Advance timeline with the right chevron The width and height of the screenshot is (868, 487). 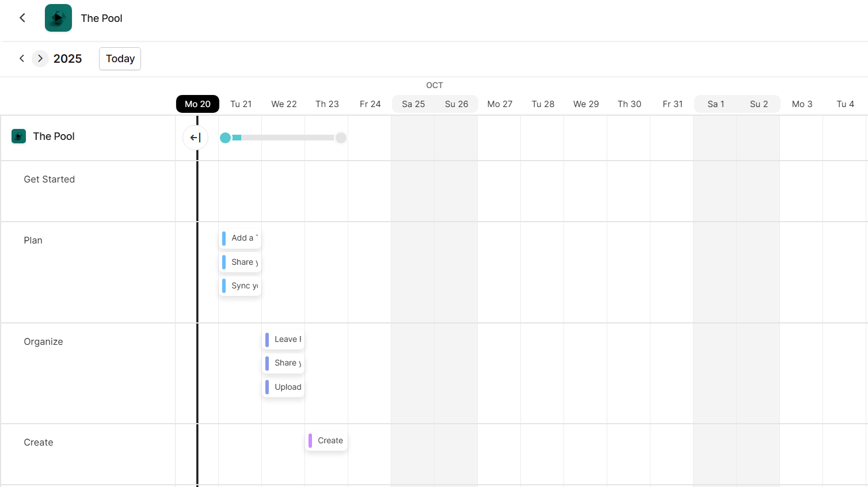click(x=40, y=59)
